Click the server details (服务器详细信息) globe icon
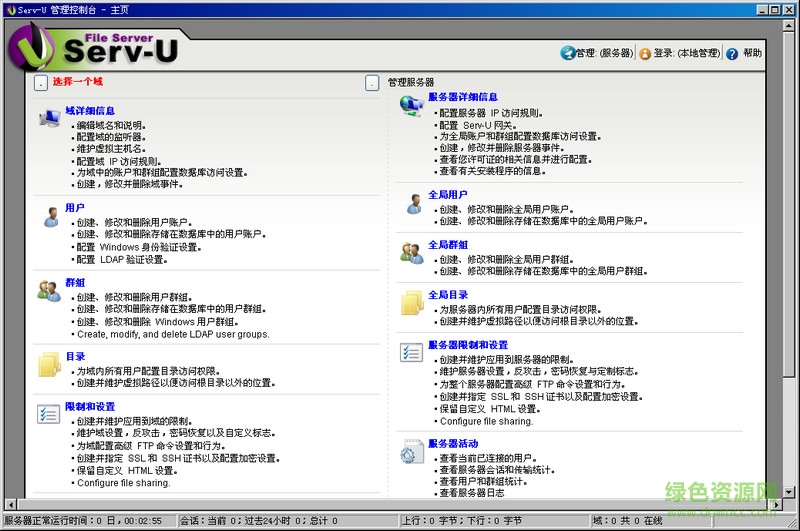 click(412, 106)
